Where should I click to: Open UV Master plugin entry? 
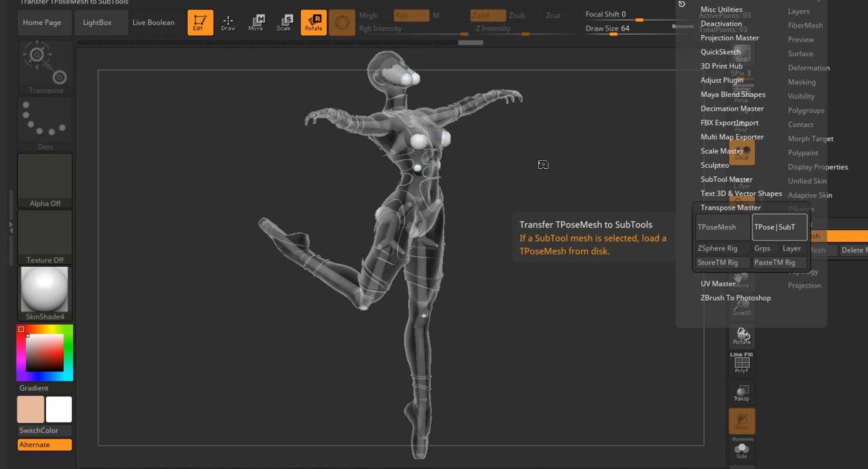[x=718, y=284]
